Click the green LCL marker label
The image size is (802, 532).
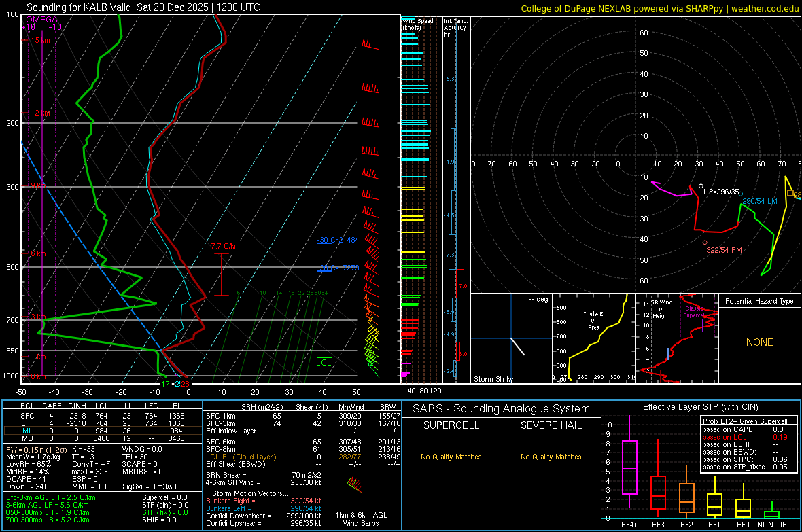324,363
